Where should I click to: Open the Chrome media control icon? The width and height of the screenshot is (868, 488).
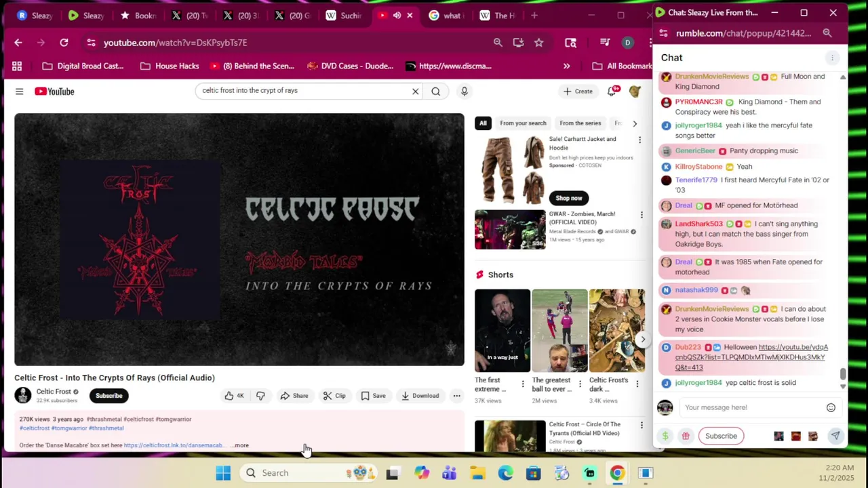tap(605, 43)
